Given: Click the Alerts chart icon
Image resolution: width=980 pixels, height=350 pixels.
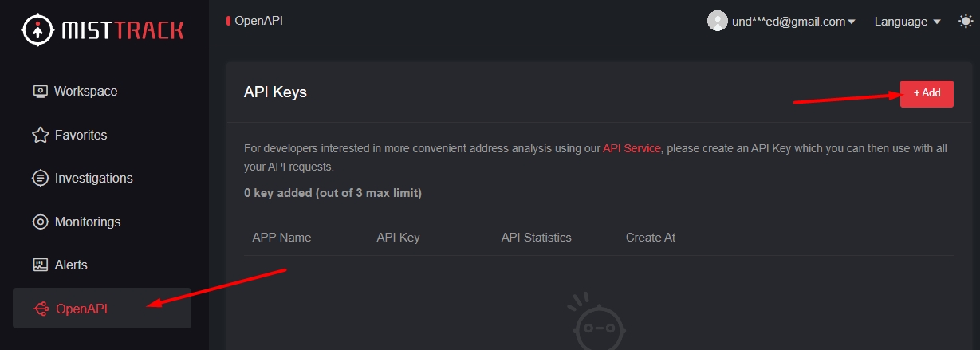Looking at the screenshot, I should click(40, 265).
